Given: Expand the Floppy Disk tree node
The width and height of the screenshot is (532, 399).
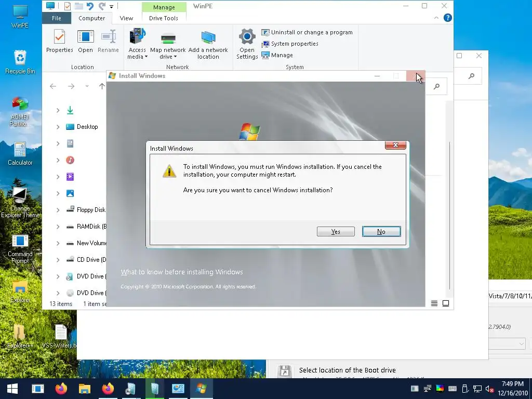Looking at the screenshot, I should [58, 210].
